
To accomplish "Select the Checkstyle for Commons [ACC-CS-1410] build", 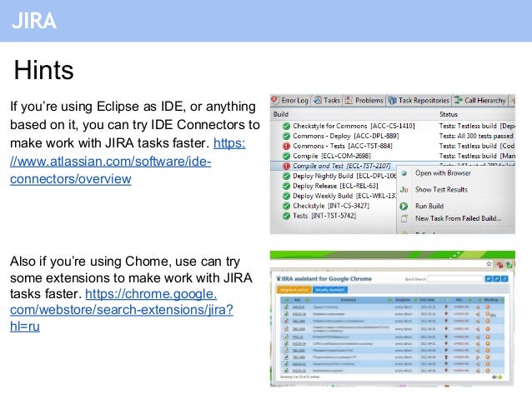I will [x=354, y=126].
